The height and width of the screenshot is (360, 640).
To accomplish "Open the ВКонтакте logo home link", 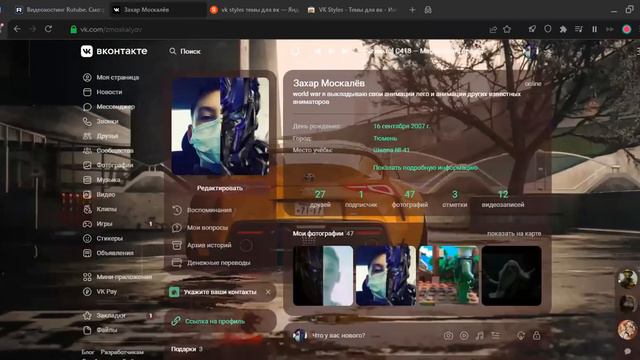I will 114,51.
